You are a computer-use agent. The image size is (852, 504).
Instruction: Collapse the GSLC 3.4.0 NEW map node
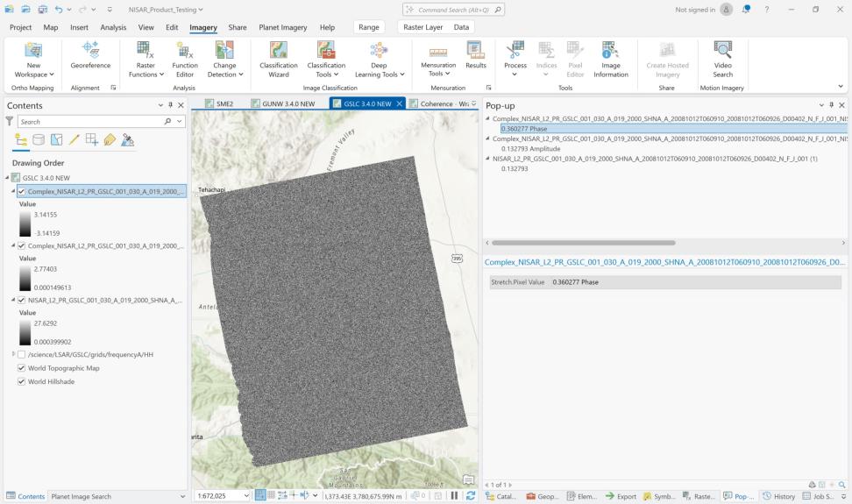coord(7,178)
